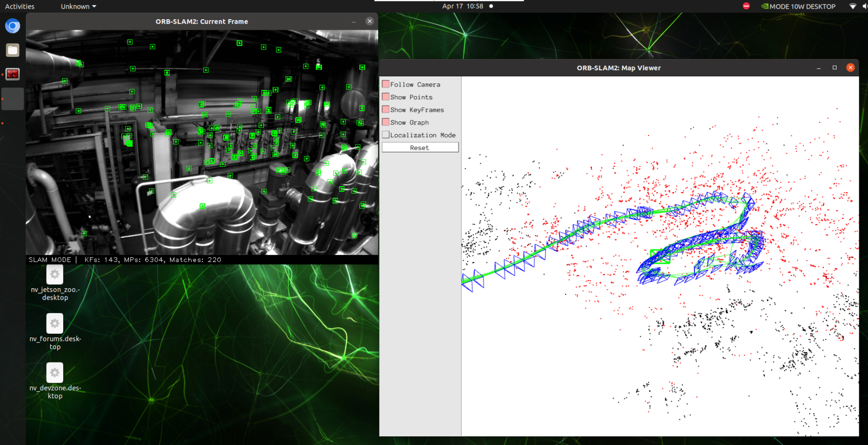The image size is (868, 445).
Task: Minimize the ORB-SLAM2 Map Viewer window
Action: click(x=818, y=68)
